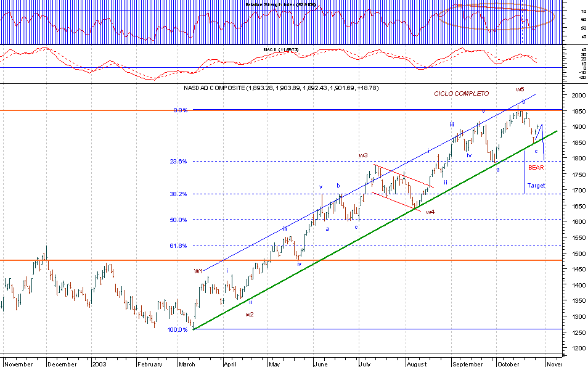Click the August month label
588x367 pixels.
417,364
